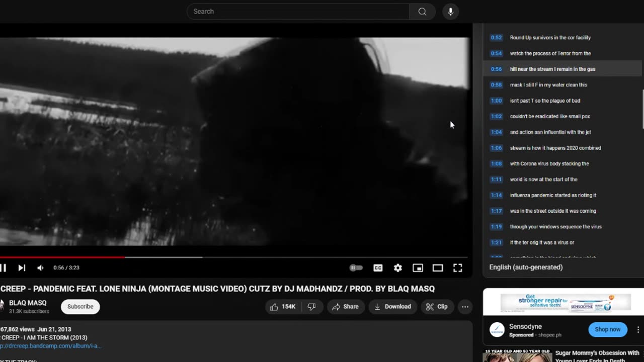
Task: Enter fullscreen mode
Action: (457, 268)
